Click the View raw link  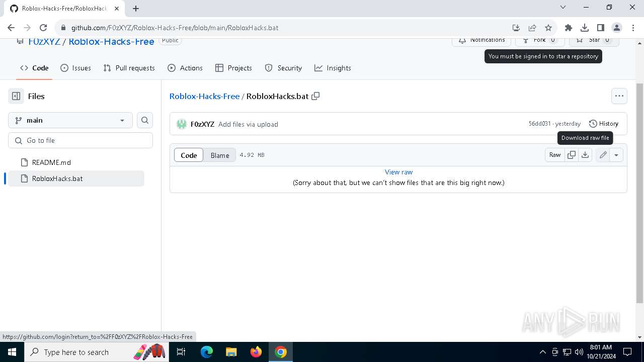point(398,172)
